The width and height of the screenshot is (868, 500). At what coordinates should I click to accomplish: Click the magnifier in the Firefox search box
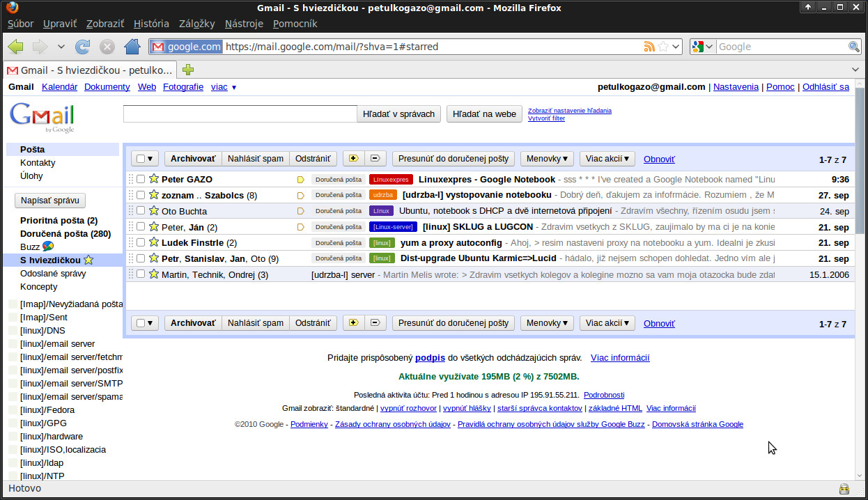pyautogui.click(x=854, y=47)
